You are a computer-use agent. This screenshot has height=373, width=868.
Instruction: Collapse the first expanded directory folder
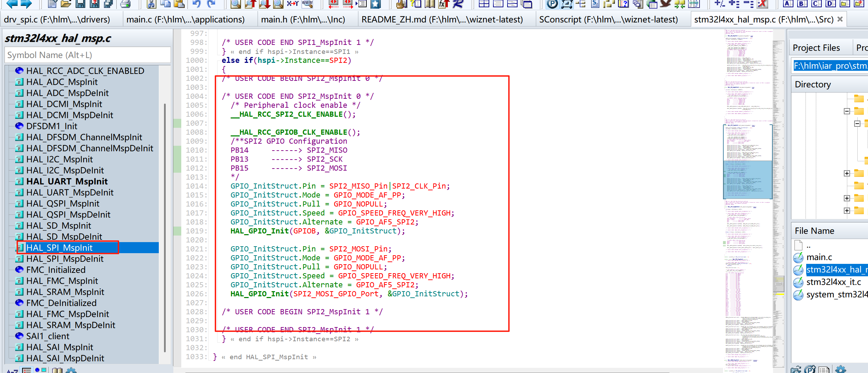[847, 111]
